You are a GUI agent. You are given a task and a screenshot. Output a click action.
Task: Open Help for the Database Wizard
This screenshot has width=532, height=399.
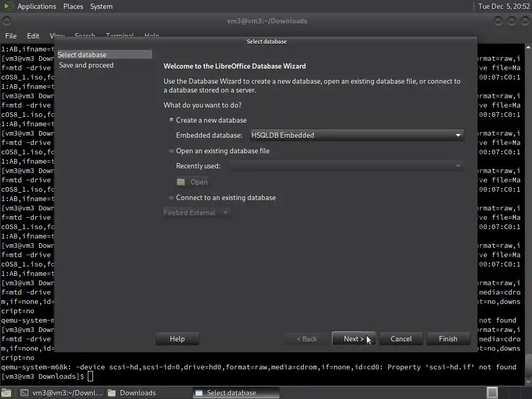coord(177,339)
